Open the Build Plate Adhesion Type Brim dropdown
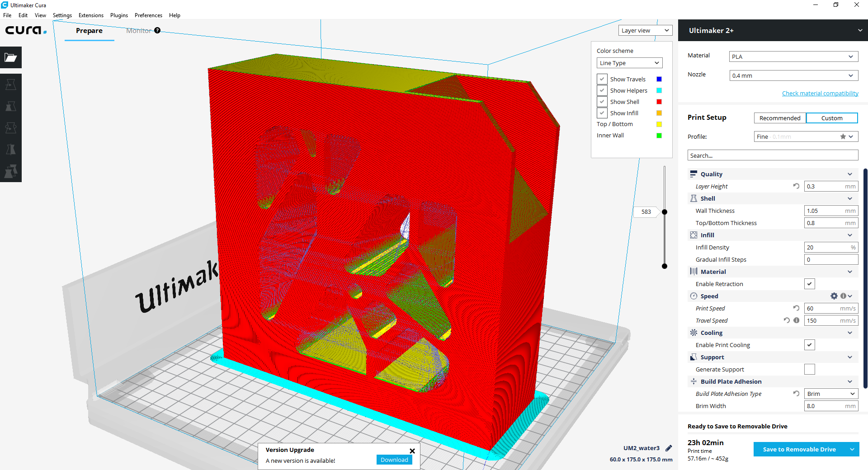 point(831,394)
